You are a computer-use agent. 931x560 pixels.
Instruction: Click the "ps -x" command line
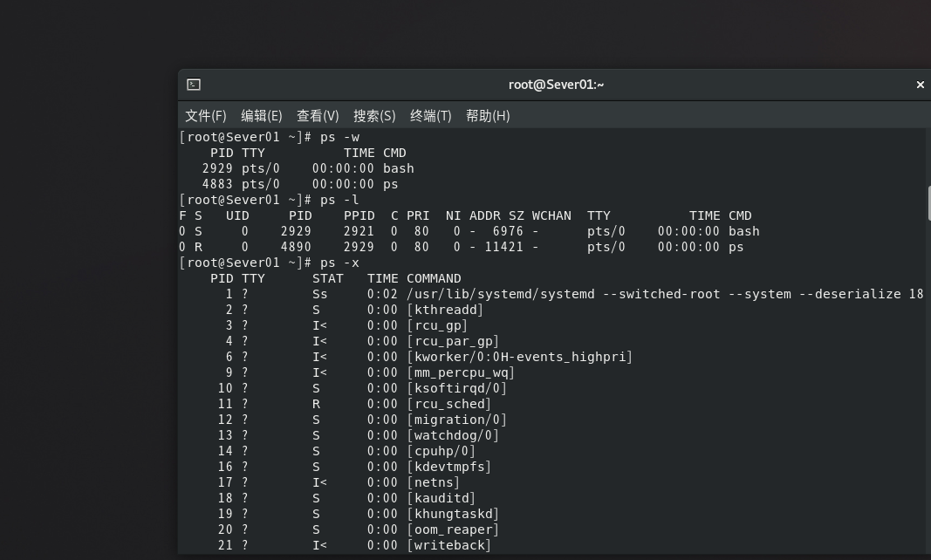pos(339,263)
